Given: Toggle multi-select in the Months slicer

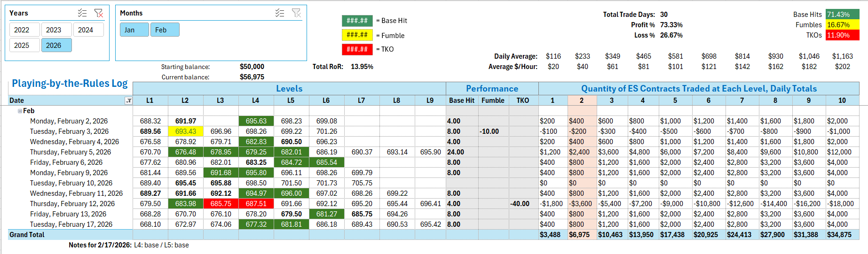Looking at the screenshot, I should (280, 13).
